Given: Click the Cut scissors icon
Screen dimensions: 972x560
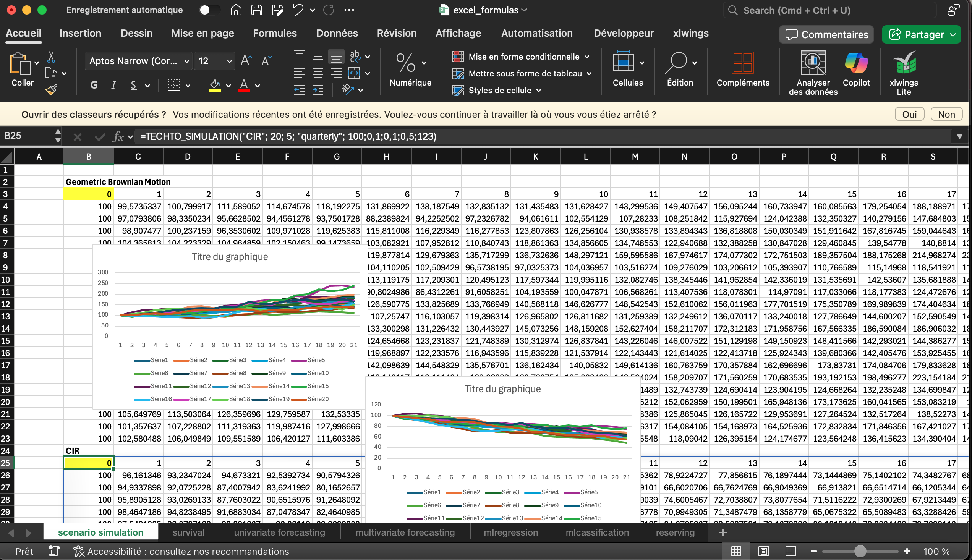Looking at the screenshot, I should pos(51,57).
